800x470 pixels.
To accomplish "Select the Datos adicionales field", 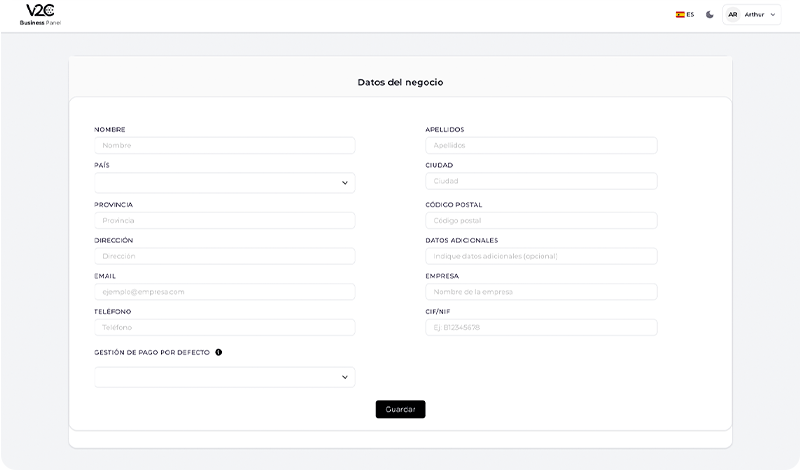I will pyautogui.click(x=541, y=256).
